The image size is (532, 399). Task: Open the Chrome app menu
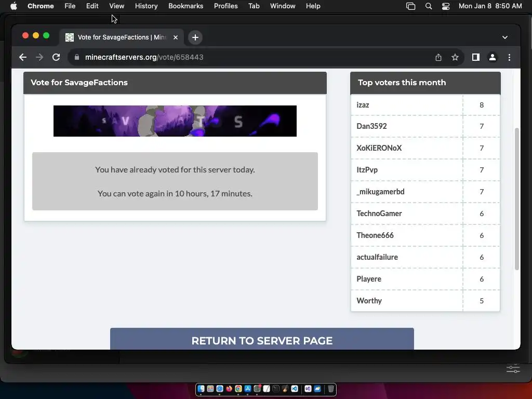(x=41, y=6)
